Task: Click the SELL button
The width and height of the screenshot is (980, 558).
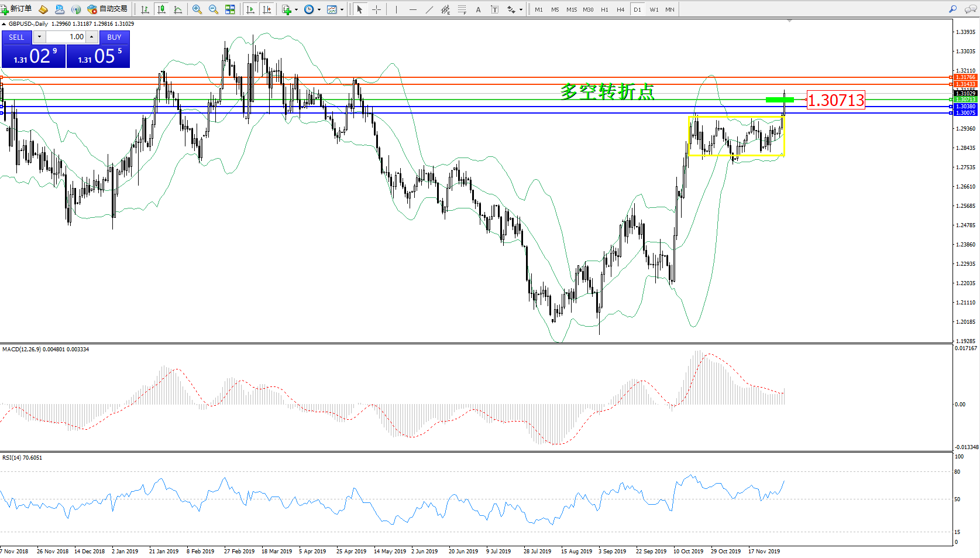Action: point(16,37)
